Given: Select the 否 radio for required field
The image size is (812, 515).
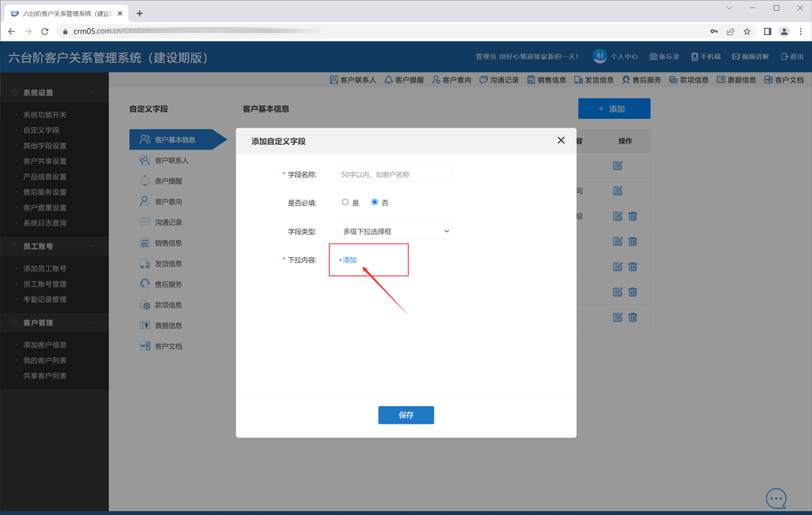Looking at the screenshot, I should pyautogui.click(x=375, y=202).
